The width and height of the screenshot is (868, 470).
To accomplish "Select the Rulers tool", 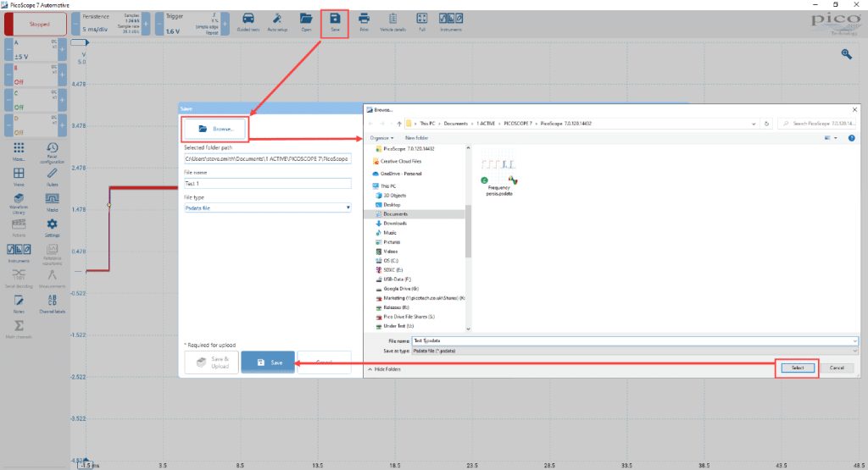I will click(x=52, y=176).
